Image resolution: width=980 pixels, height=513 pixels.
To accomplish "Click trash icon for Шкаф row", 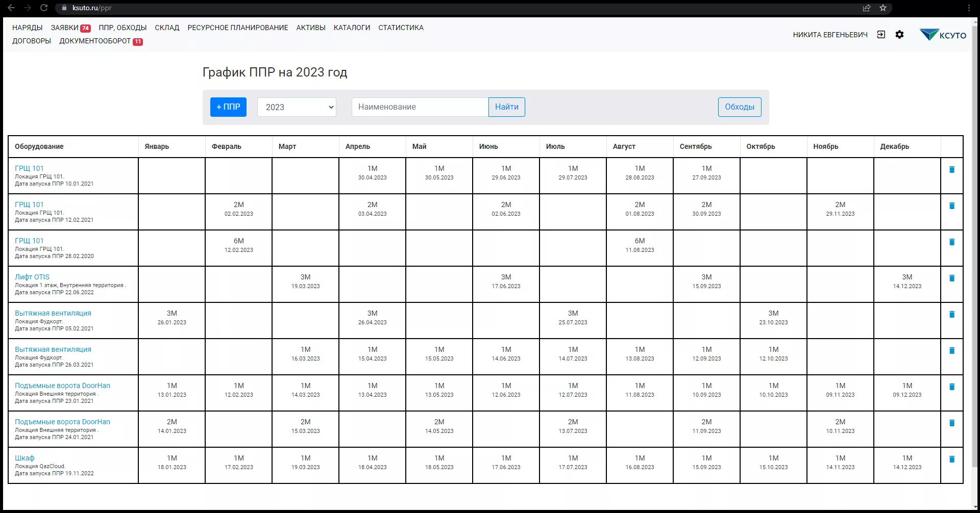I will [951, 459].
